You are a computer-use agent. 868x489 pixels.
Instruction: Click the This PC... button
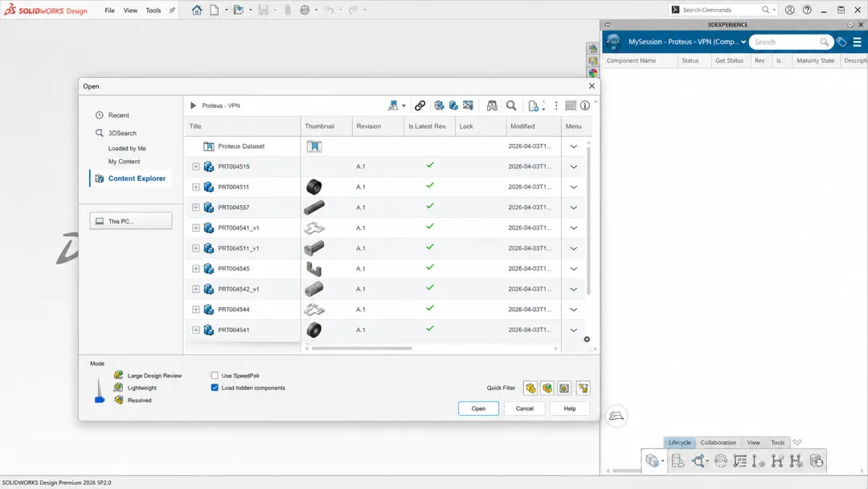131,221
